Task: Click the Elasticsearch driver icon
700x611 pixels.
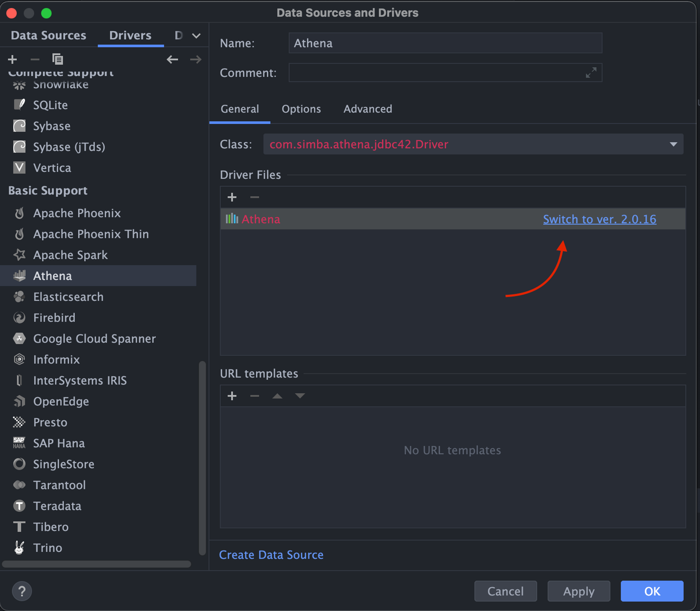Action: coord(20,297)
